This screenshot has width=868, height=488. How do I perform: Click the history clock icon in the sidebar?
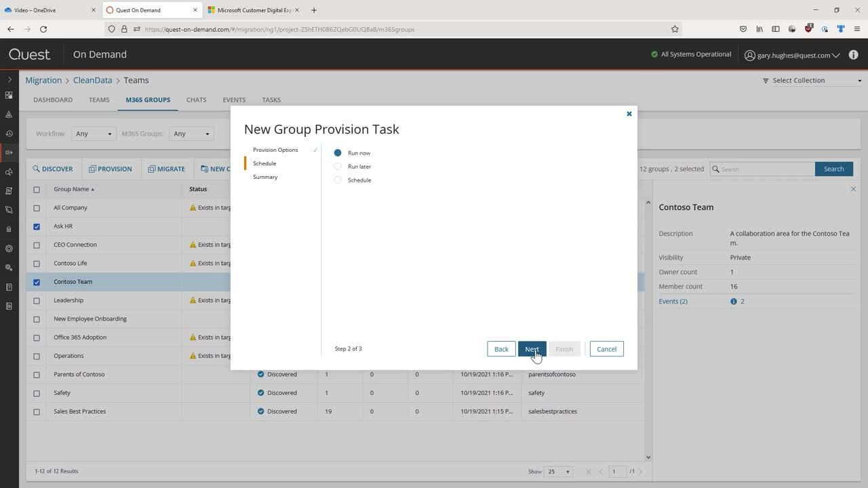9,133
